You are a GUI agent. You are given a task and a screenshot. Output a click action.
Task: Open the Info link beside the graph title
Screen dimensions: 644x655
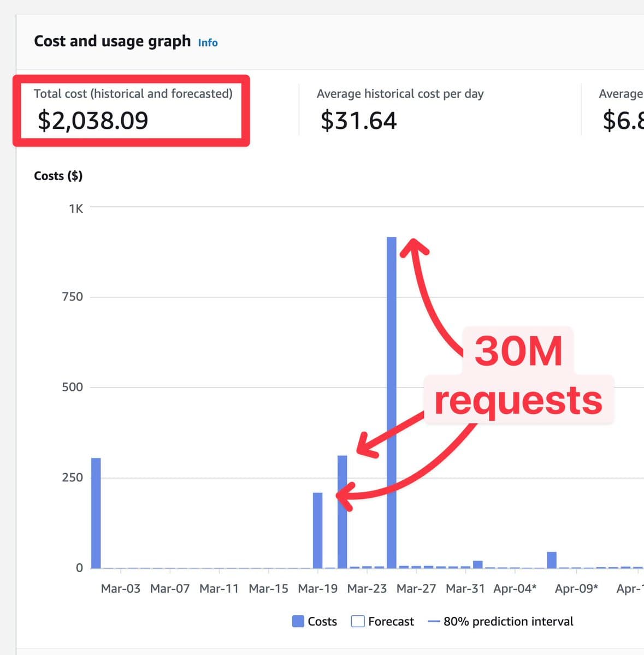click(208, 43)
